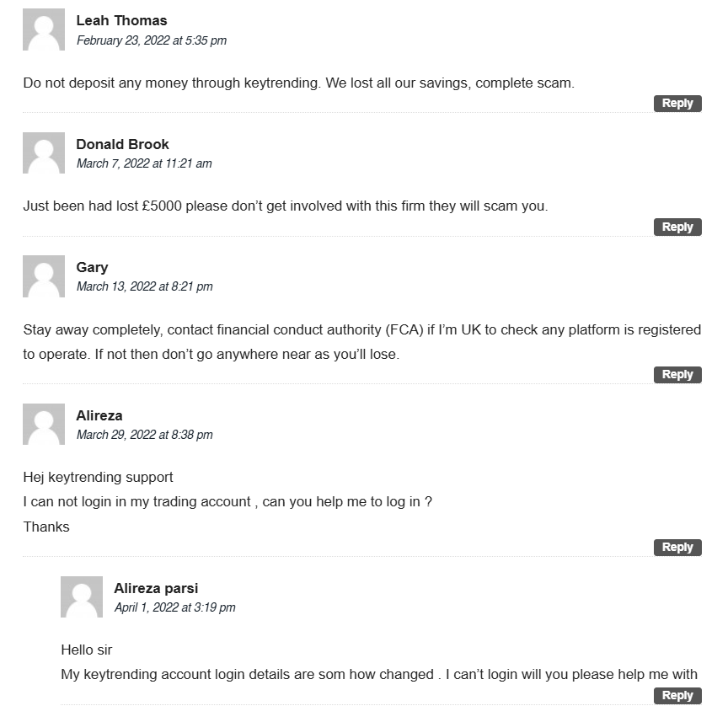
Task: Click Donald Brook's lost £5000 comment text
Action: point(286,206)
